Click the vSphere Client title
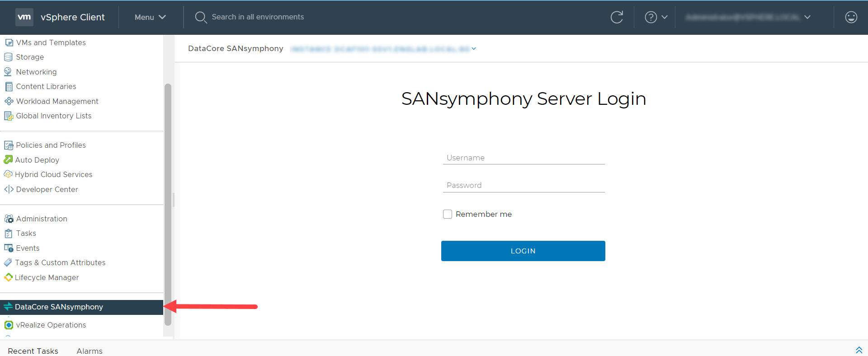The height and width of the screenshot is (356, 868). tap(72, 17)
